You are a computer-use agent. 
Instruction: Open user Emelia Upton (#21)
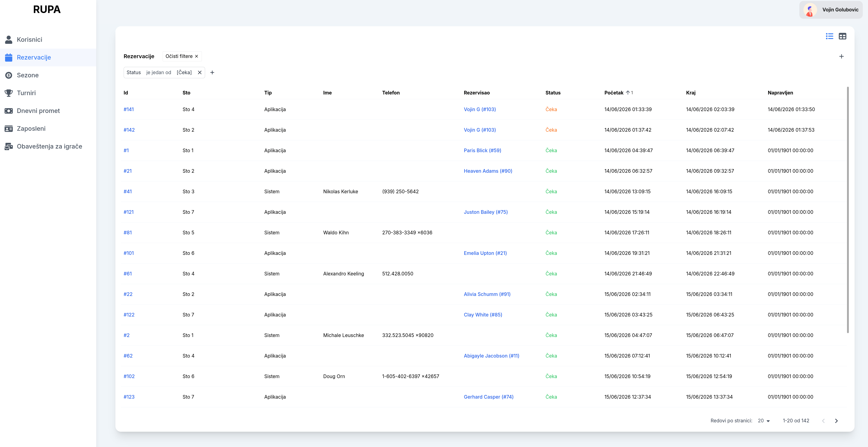(x=485, y=253)
